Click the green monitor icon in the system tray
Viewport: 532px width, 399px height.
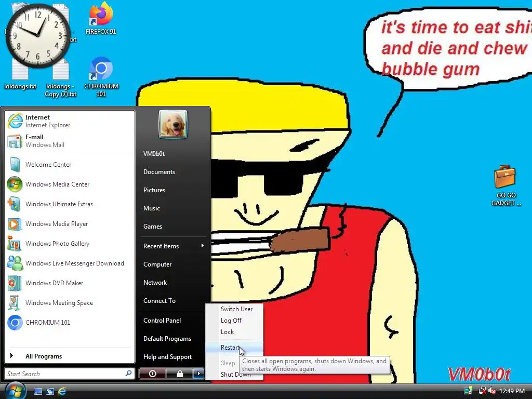pos(468,391)
